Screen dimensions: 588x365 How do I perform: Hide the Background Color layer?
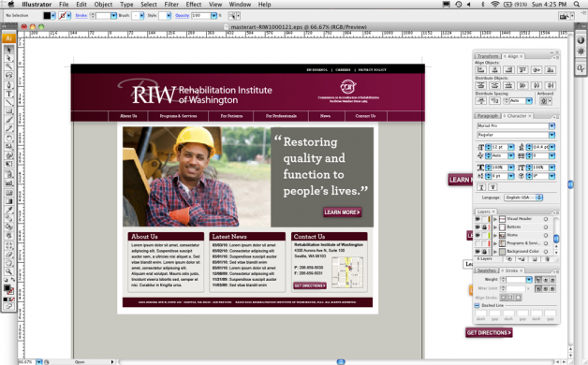[x=478, y=252]
